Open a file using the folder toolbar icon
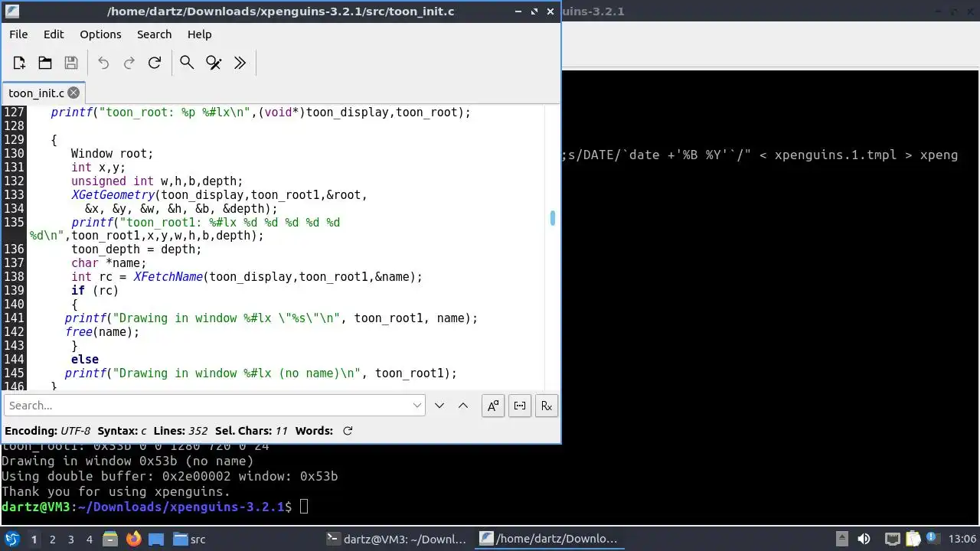The width and height of the screenshot is (980, 551). click(x=45, y=63)
